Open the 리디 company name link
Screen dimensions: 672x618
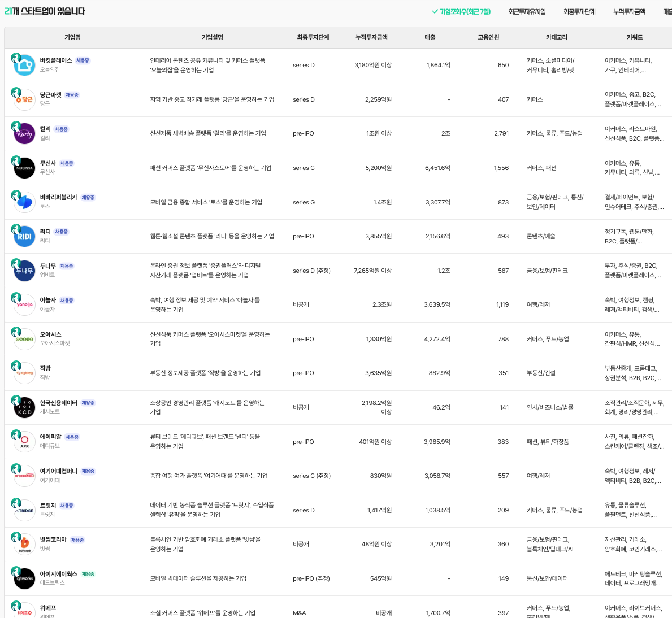[x=45, y=231]
